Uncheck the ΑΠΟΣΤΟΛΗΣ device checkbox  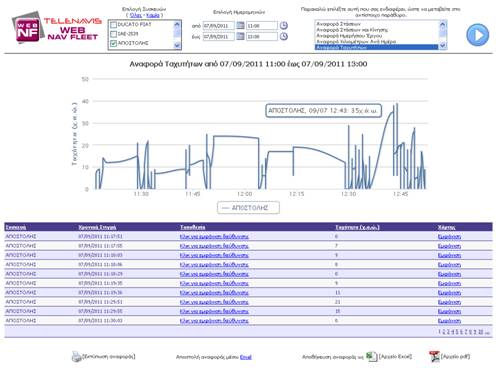[x=113, y=43]
